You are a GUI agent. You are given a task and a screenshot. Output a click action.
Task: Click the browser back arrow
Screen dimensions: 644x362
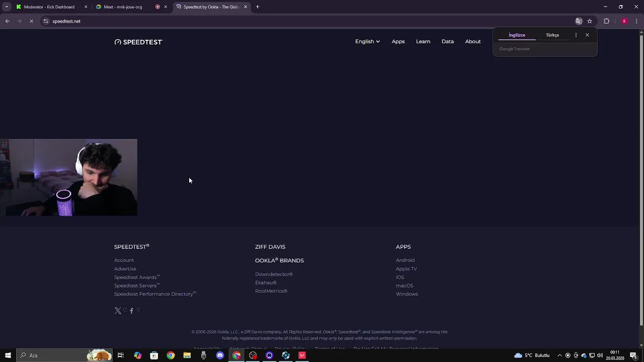pyautogui.click(x=8, y=21)
